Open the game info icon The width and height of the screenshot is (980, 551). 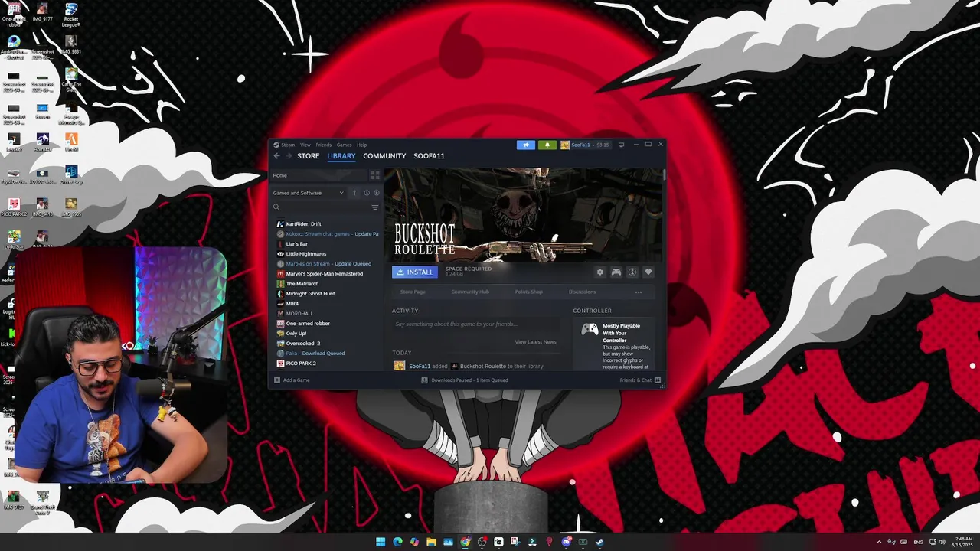click(632, 272)
